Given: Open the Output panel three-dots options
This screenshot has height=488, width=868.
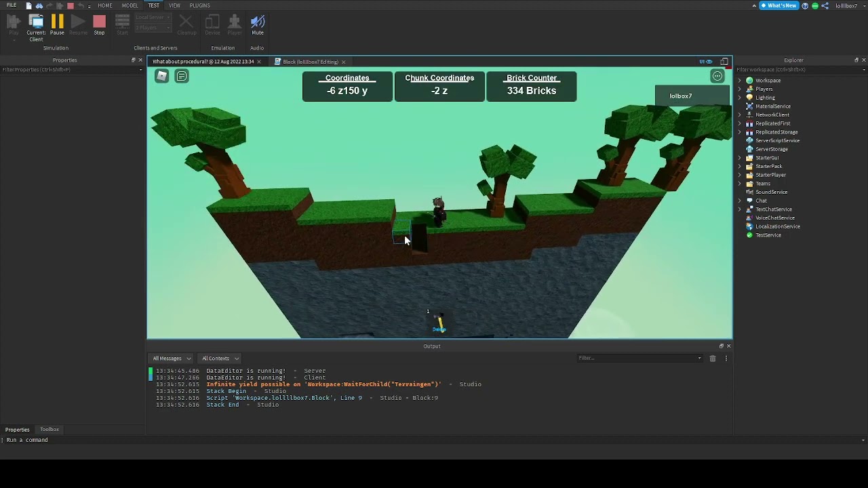Looking at the screenshot, I should [726, 358].
